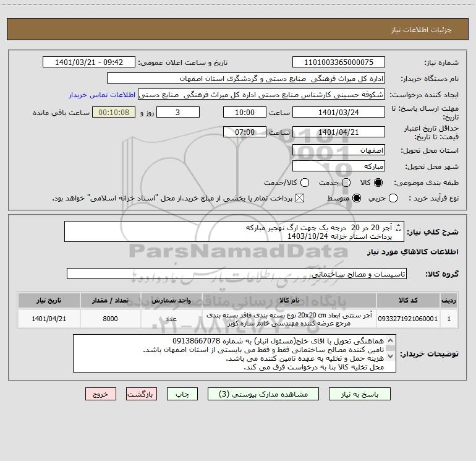This screenshot has height=461, width=476.
Task: Select the خدمت radio button
Action: tap(346, 183)
